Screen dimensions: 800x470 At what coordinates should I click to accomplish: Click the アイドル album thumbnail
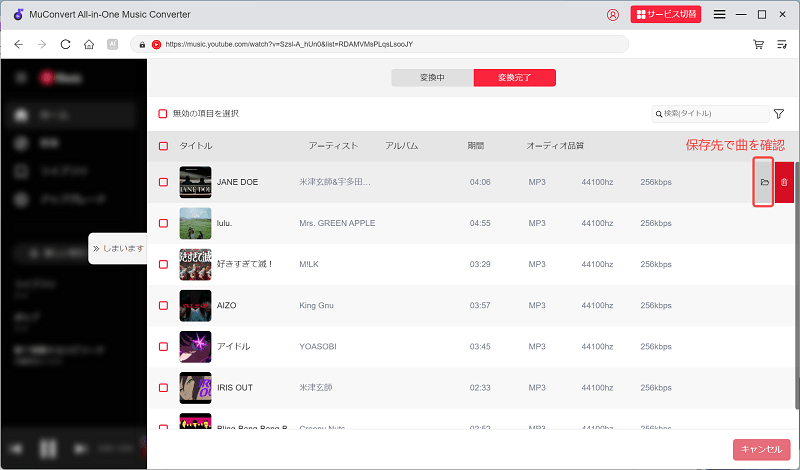tap(195, 347)
